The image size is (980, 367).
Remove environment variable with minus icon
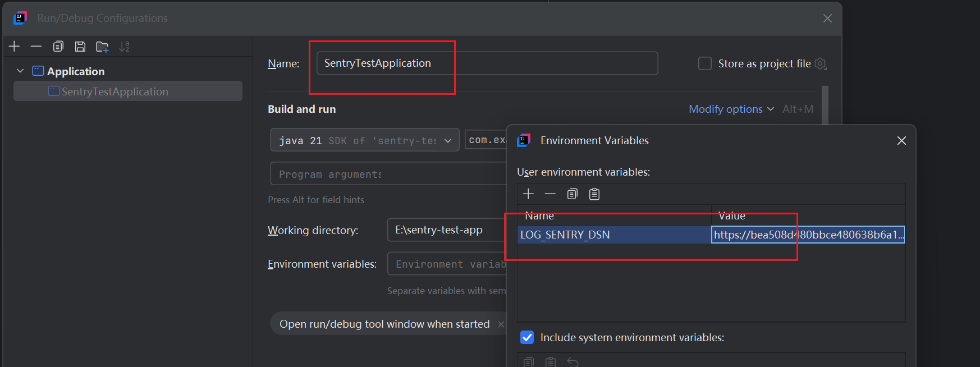[550, 194]
